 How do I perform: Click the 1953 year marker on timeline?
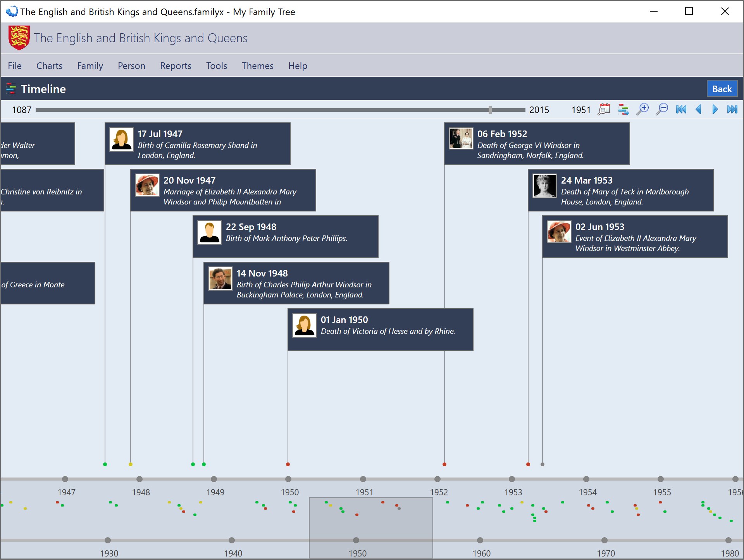512,479
